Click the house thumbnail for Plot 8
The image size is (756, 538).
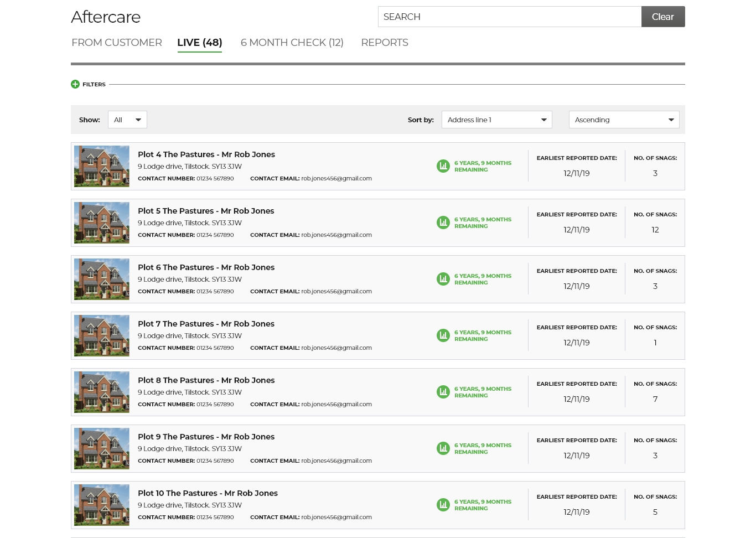pos(102,392)
